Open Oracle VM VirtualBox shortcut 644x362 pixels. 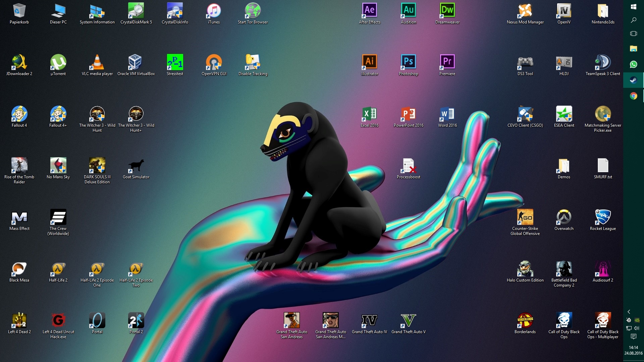[x=136, y=62]
